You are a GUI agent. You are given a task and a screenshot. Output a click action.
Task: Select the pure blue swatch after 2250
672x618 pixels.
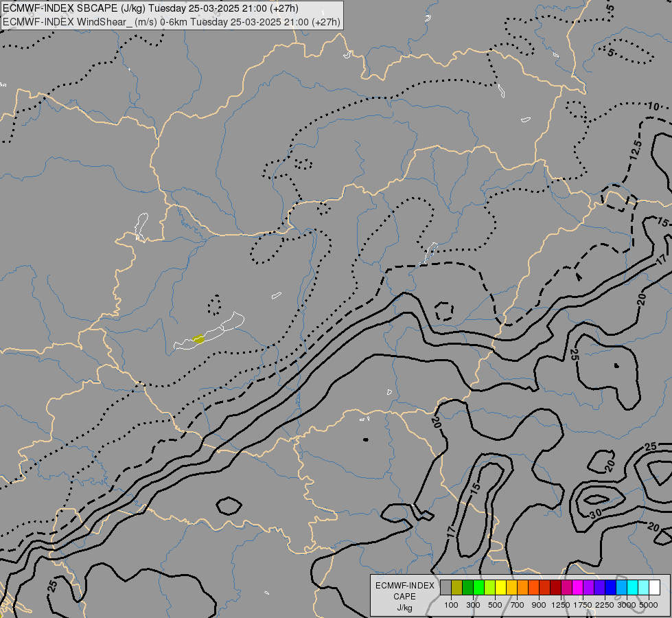tap(611, 588)
